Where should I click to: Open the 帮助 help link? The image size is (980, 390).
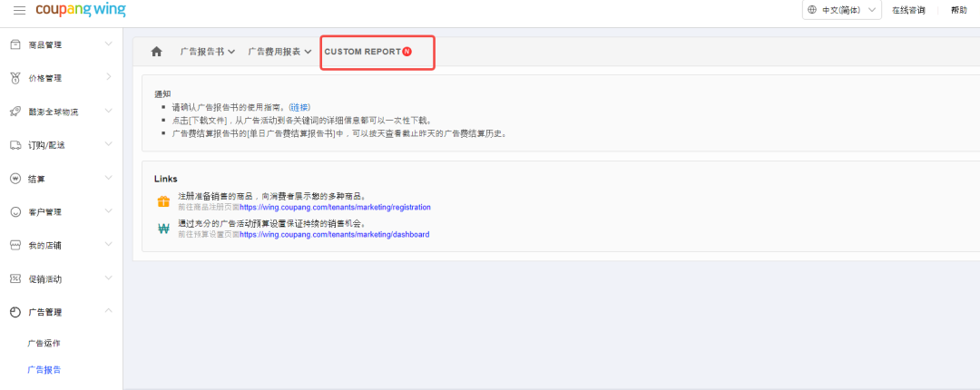(x=959, y=10)
